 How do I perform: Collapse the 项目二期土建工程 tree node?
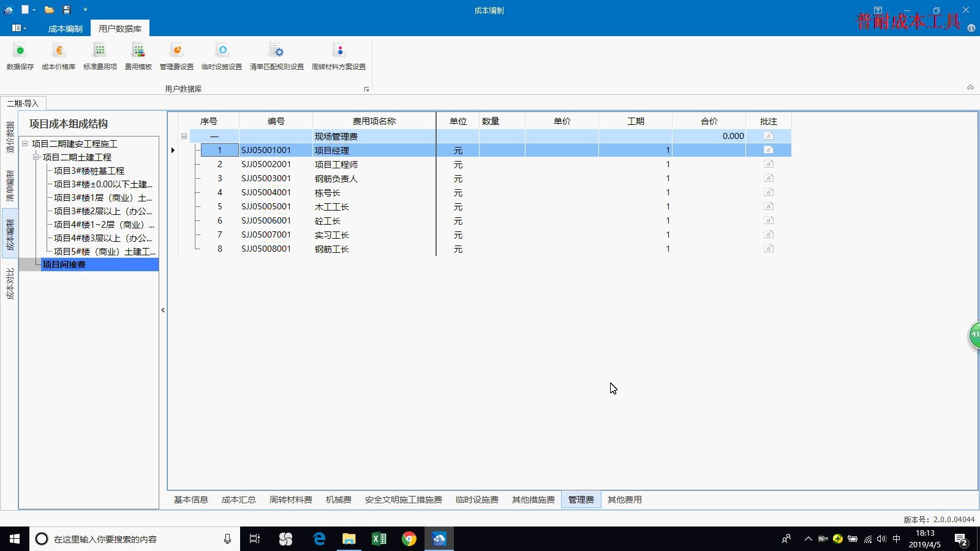click(36, 157)
